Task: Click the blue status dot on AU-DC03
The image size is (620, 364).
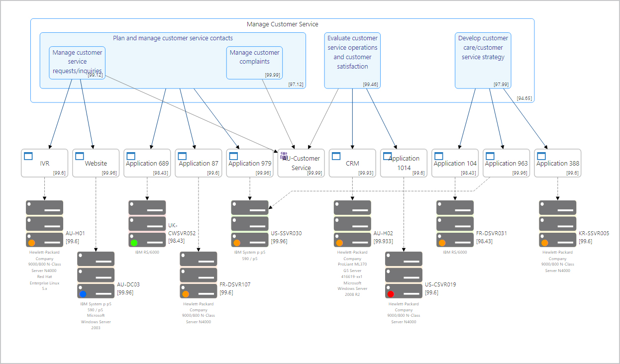Action: [x=83, y=294]
